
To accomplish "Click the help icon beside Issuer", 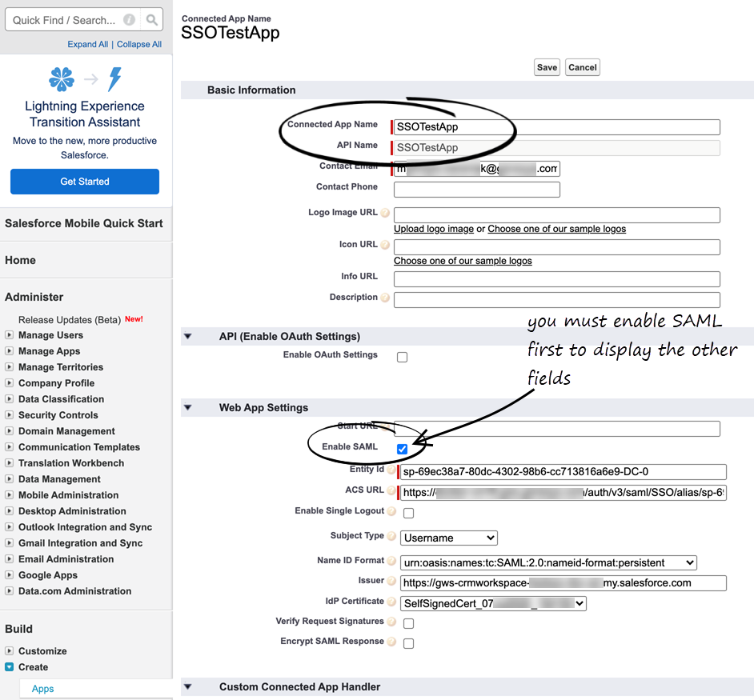I will point(393,582).
